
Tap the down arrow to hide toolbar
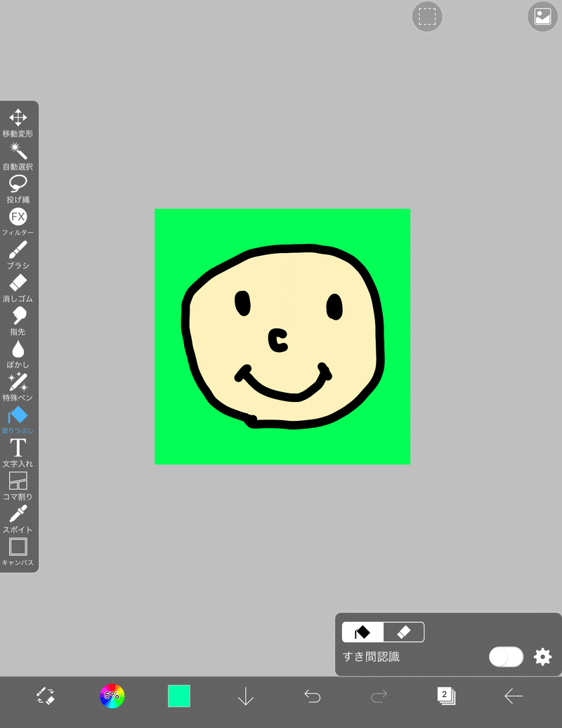tap(245, 696)
